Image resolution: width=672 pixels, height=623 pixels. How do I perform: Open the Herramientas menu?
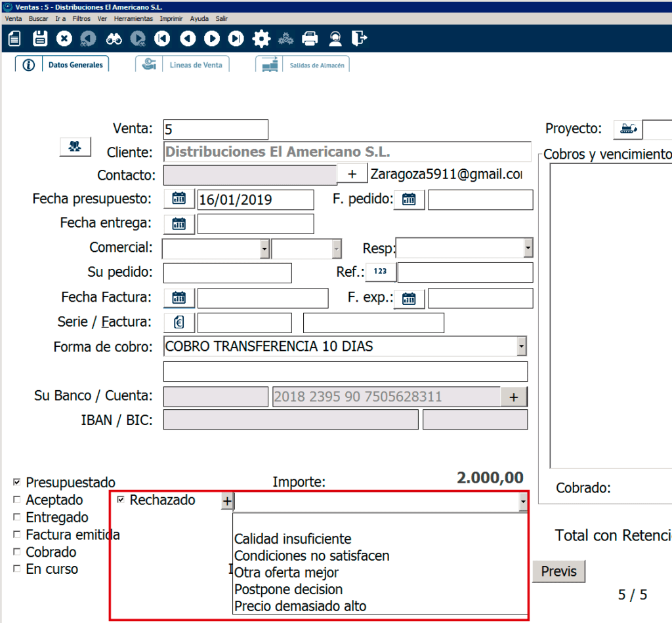pyautogui.click(x=133, y=19)
